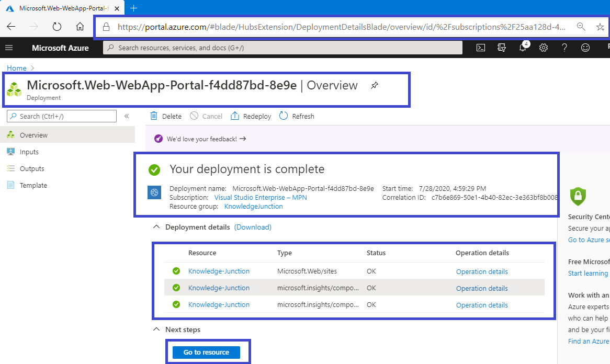The image size is (610, 364).
Task: Select Overview in the left menu
Action: pyautogui.click(x=67, y=135)
